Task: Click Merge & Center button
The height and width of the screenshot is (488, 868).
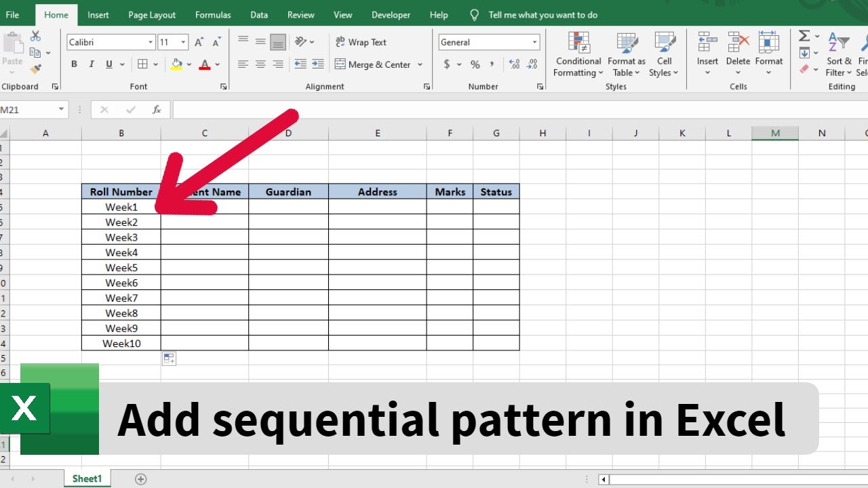Action: point(373,64)
